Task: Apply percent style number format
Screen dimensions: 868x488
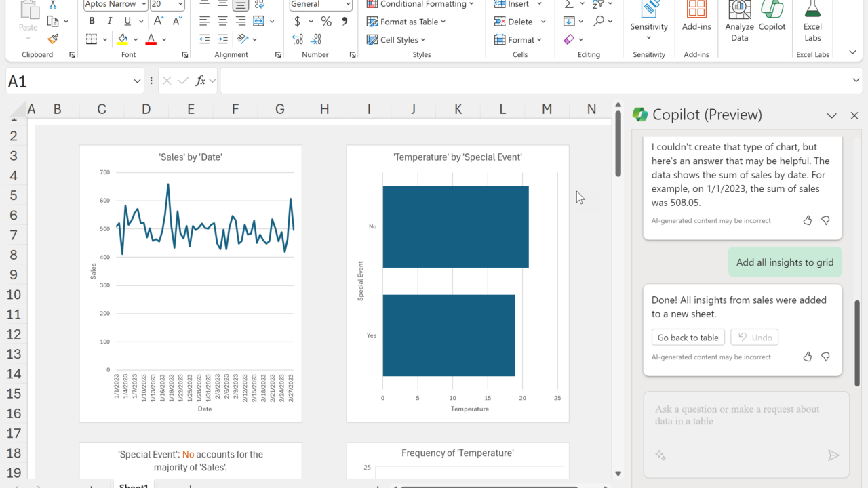Action: tap(326, 21)
